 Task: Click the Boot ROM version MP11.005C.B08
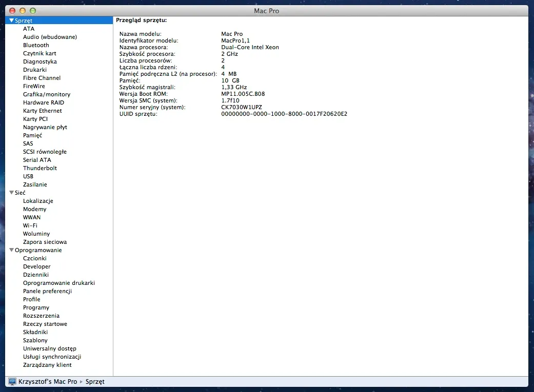pyautogui.click(x=243, y=94)
